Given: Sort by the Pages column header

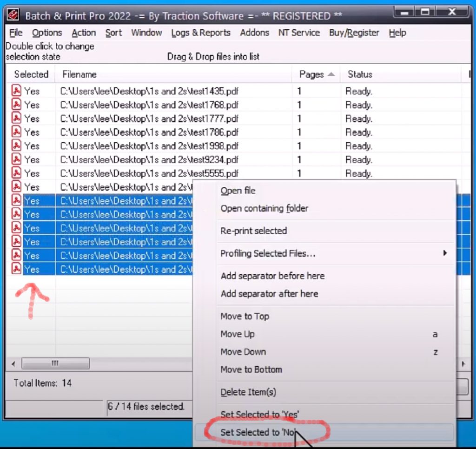Looking at the screenshot, I should [316, 74].
